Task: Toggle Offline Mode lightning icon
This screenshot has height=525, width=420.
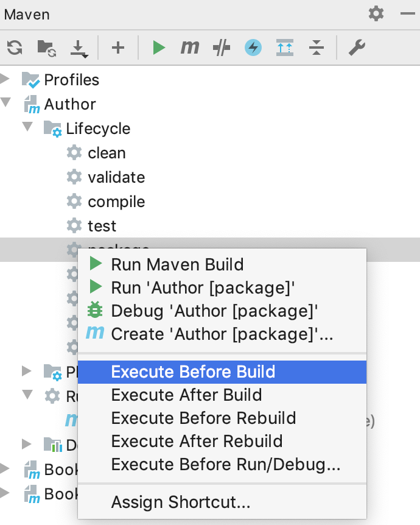Action: coord(253,48)
